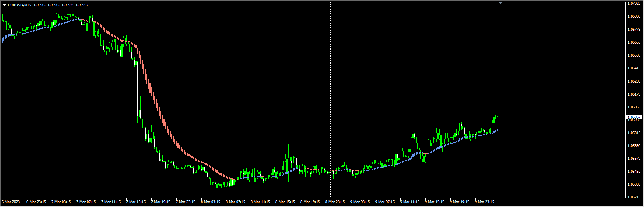Click price axis label 1.05450

tap(634, 172)
